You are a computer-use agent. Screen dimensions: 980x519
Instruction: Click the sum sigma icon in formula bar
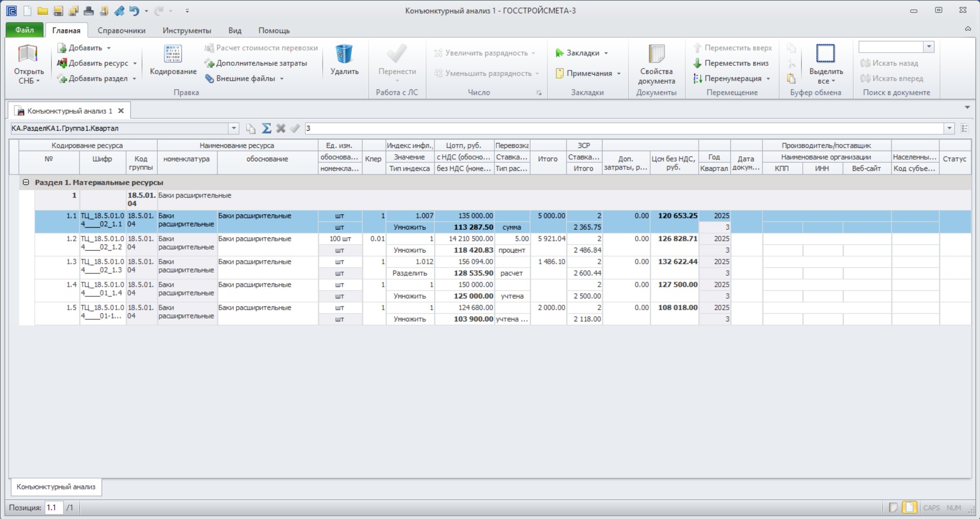click(x=266, y=129)
